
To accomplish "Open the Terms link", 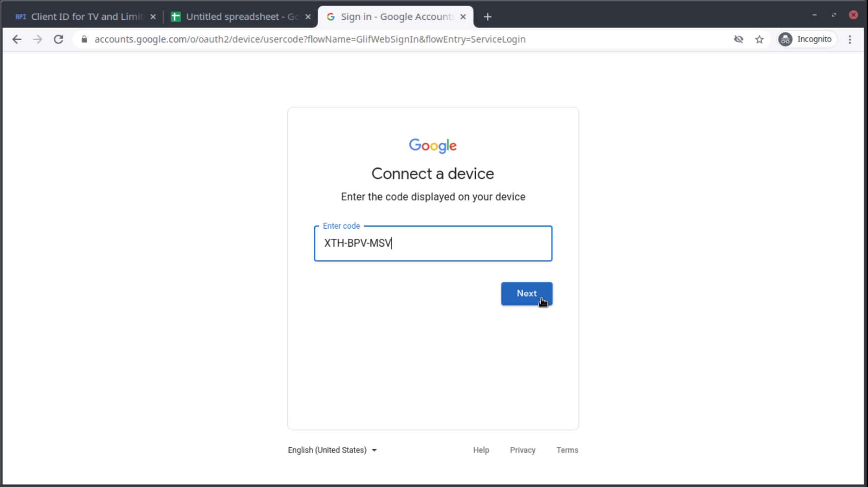I will pyautogui.click(x=567, y=450).
